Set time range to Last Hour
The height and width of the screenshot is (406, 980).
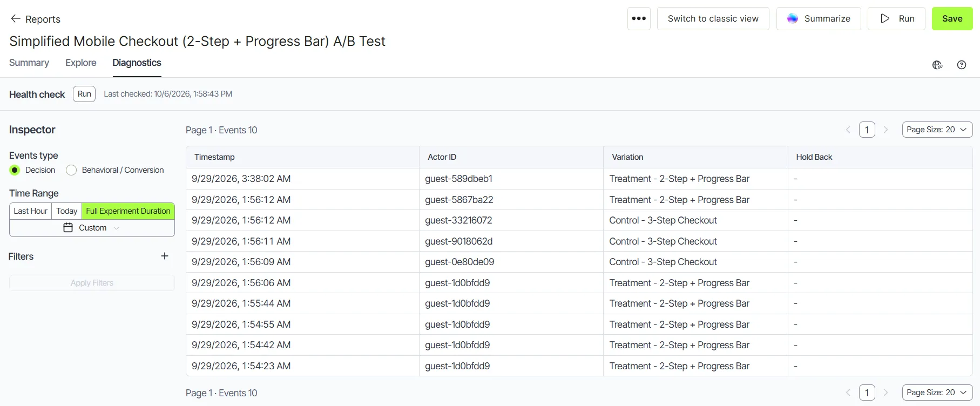point(30,211)
